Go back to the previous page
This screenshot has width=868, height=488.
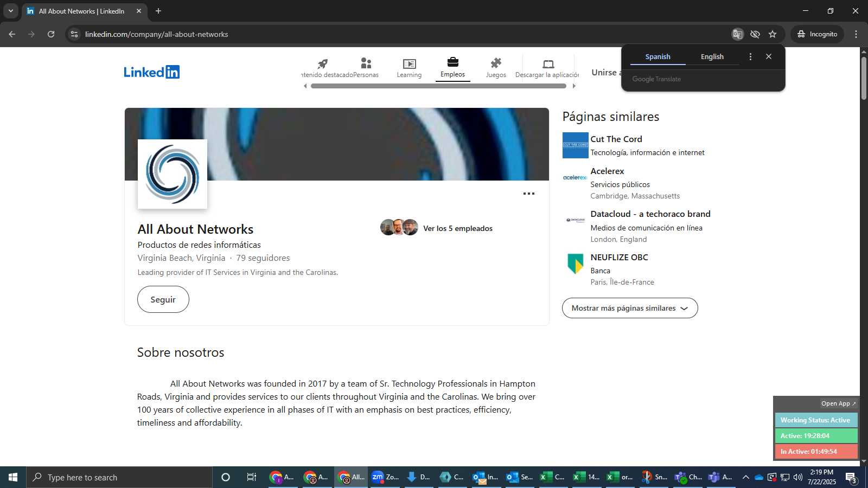point(12,34)
